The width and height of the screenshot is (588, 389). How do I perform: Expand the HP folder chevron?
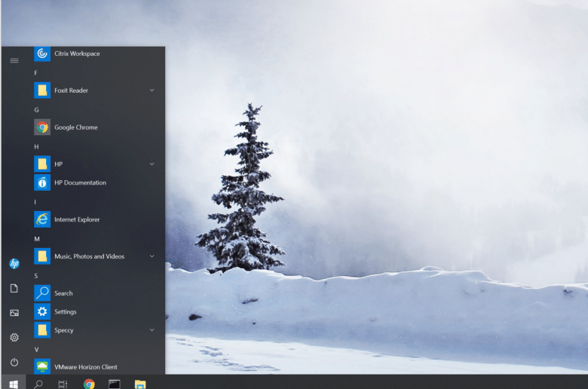click(x=152, y=164)
